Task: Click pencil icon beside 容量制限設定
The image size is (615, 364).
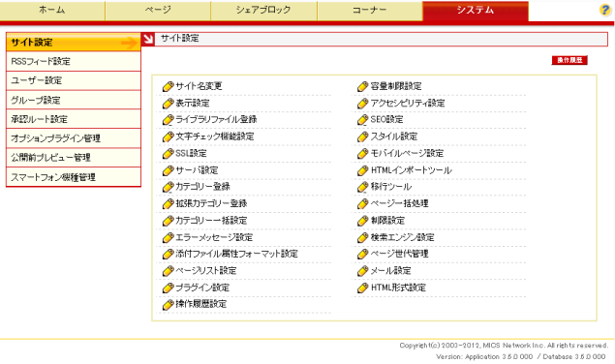Action: [363, 87]
